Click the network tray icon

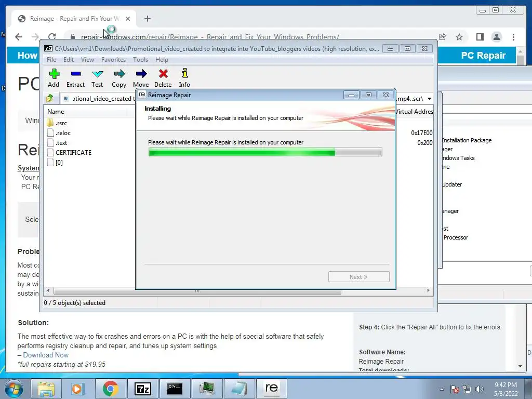467,389
